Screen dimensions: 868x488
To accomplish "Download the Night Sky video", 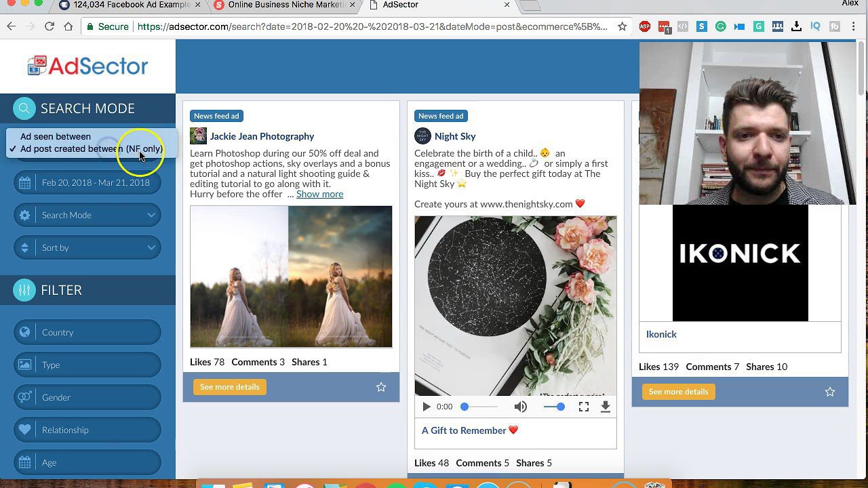I will coord(606,407).
